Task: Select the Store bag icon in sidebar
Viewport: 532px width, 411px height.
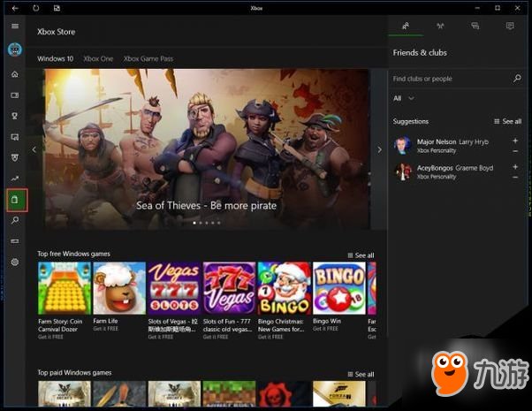Action: (15, 200)
